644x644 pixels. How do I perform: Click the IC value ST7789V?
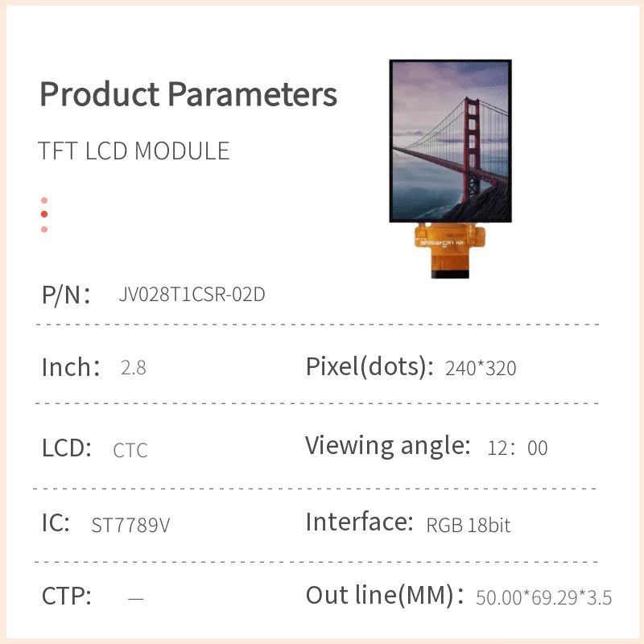(x=130, y=526)
